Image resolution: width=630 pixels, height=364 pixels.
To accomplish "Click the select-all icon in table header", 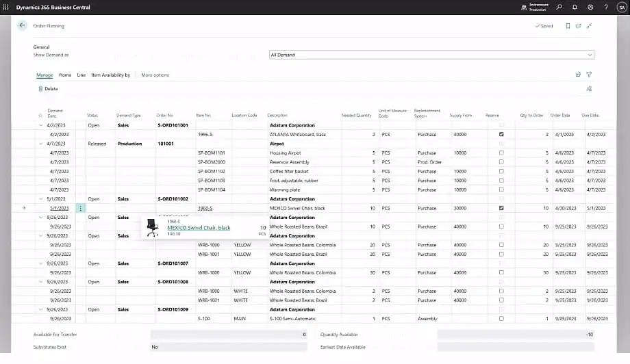I will tap(40, 116).
